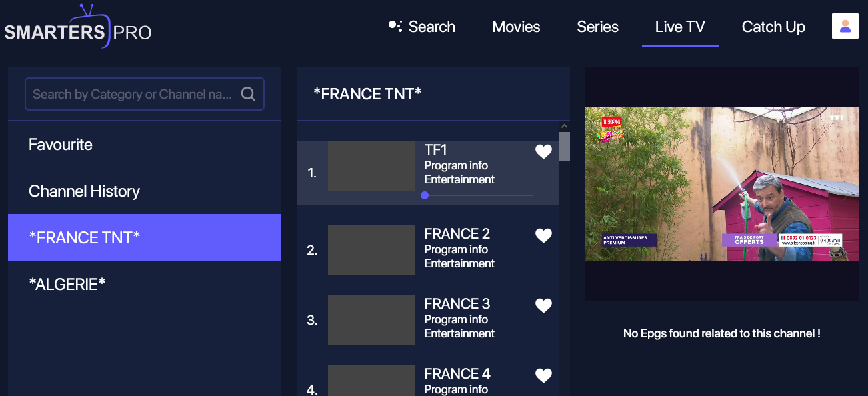The image size is (868, 396).
Task: Click the *FRANCE TNT* list header
Action: [x=367, y=94]
